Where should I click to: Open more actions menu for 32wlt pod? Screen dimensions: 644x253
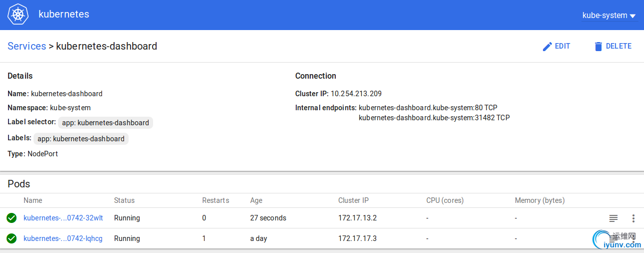tap(633, 218)
